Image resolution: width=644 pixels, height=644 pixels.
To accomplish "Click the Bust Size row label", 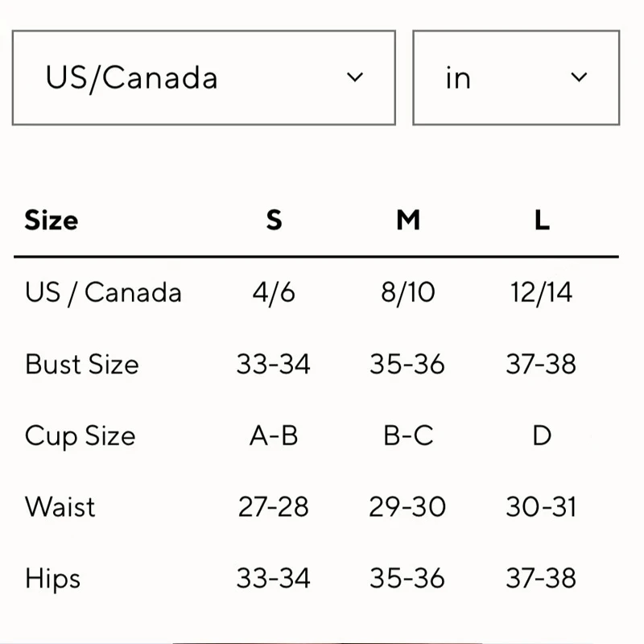I will tap(82, 364).
